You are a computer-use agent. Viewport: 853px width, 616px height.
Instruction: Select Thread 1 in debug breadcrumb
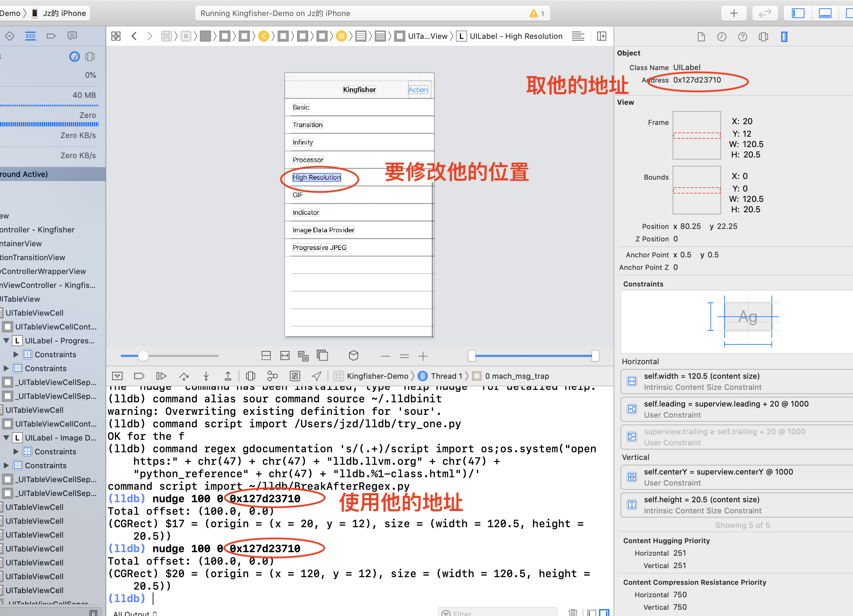click(x=446, y=376)
